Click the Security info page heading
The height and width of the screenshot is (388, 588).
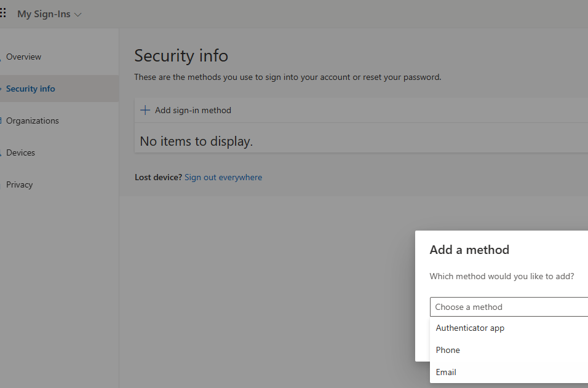(181, 56)
